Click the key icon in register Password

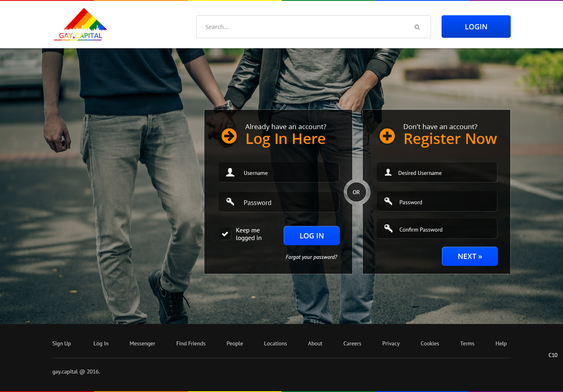point(388,201)
